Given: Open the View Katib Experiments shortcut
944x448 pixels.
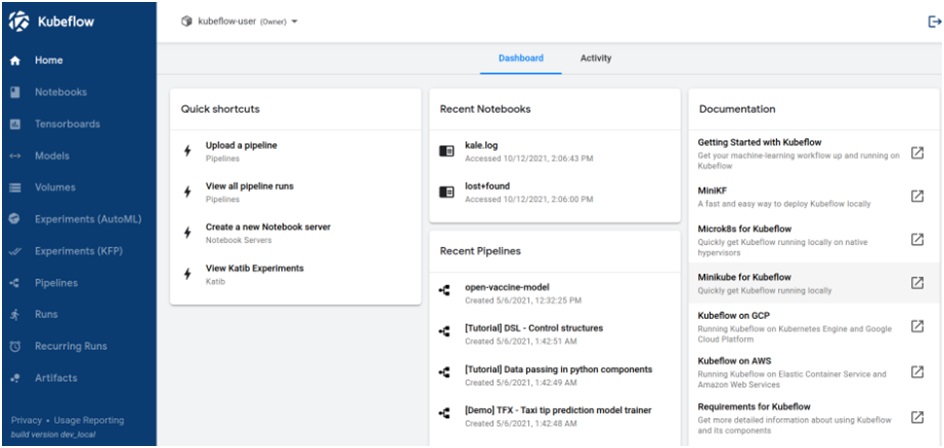Looking at the screenshot, I should [x=254, y=268].
